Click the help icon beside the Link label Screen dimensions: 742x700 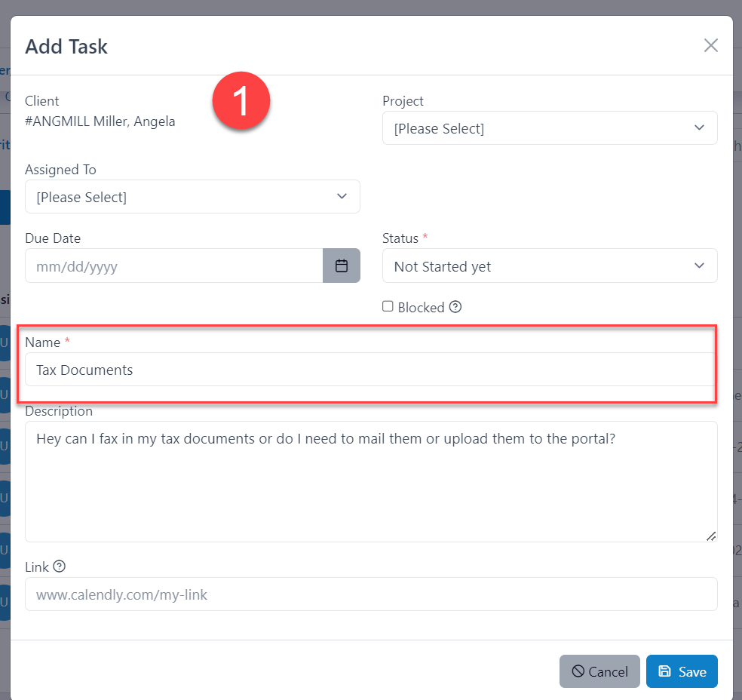[x=59, y=566]
